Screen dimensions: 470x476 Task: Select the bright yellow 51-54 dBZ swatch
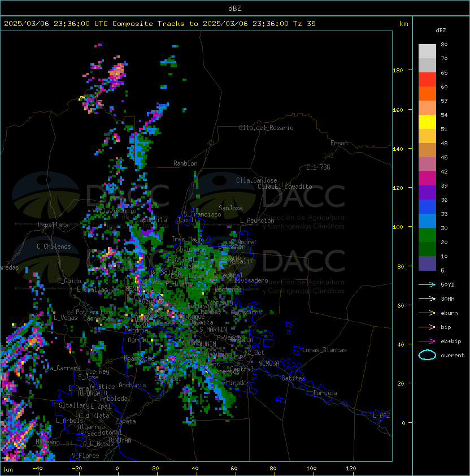[x=427, y=122]
